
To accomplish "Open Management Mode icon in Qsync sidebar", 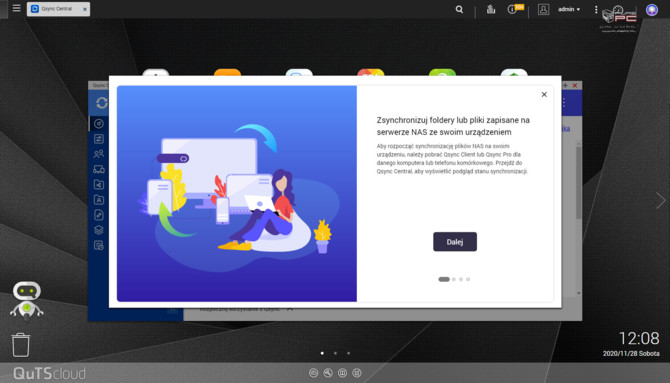I will click(99, 139).
